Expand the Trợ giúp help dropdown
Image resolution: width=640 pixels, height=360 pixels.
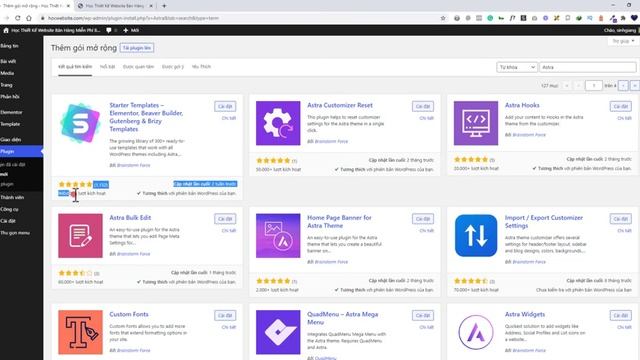(623, 41)
